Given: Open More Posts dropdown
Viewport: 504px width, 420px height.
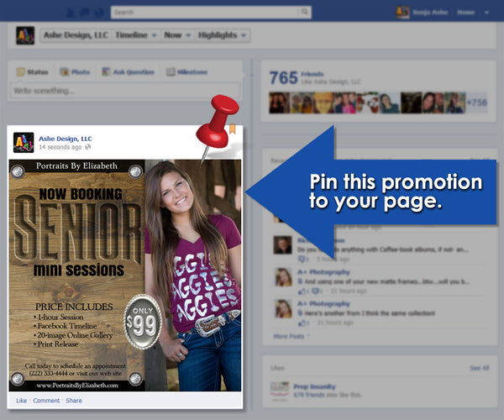Looking at the screenshot, I should (x=291, y=336).
